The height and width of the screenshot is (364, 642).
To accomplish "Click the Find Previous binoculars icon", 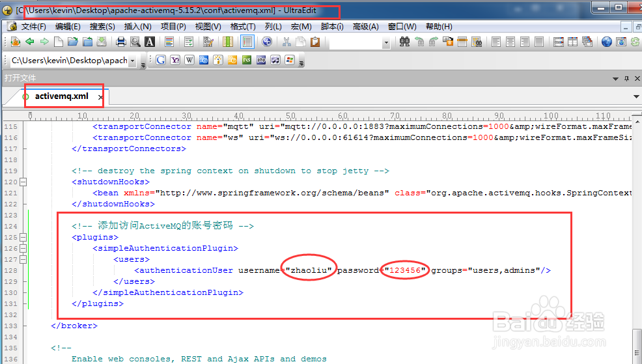I will (419, 42).
